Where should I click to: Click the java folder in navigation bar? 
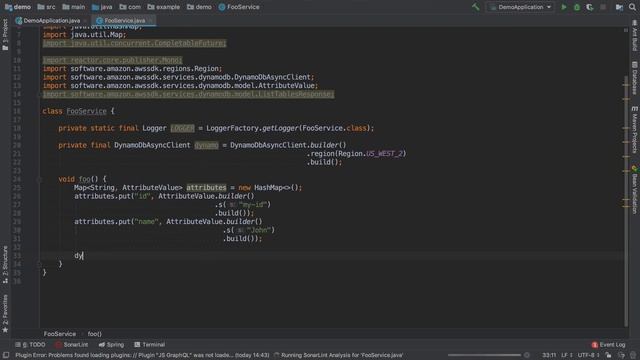pyautogui.click(x=102, y=7)
